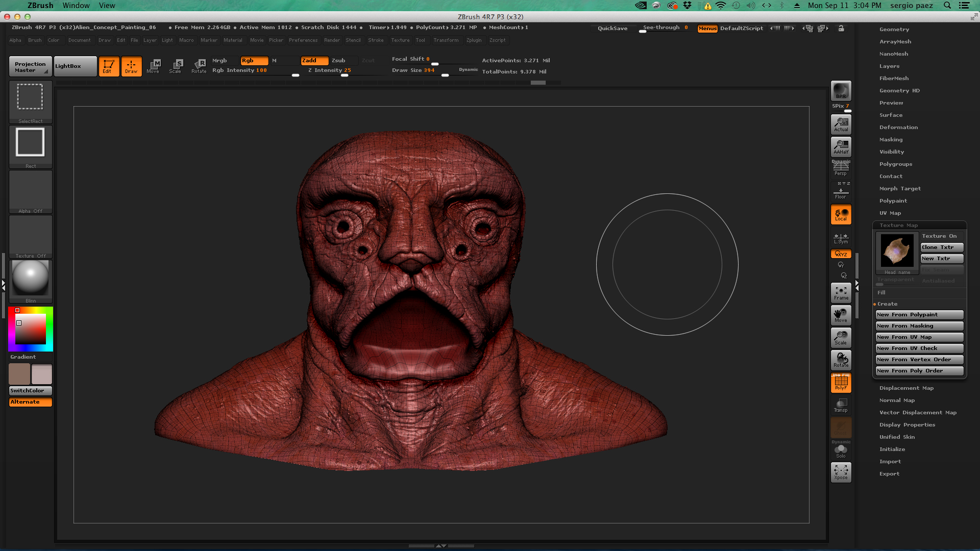Click the Wi-Fi status icon
The image size is (980, 551).
click(721, 6)
